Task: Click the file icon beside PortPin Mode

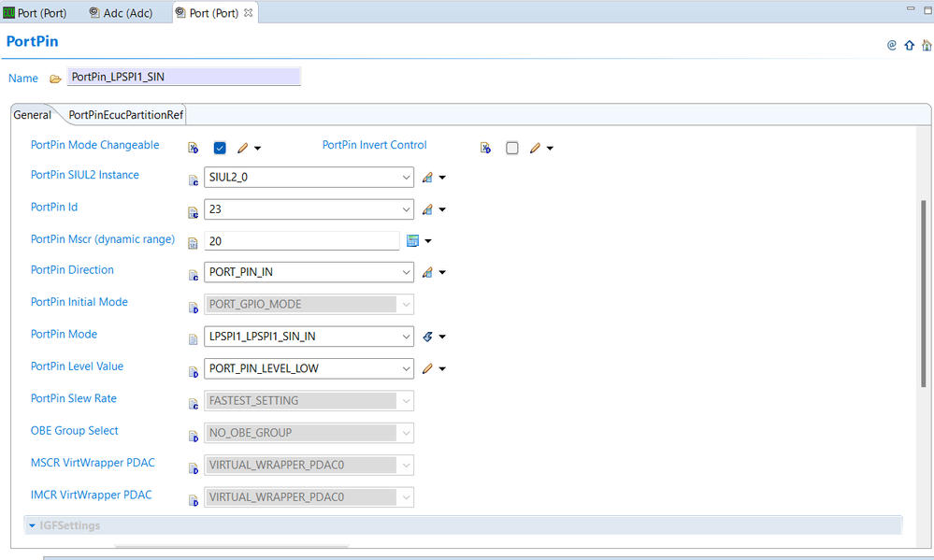Action: [x=193, y=339]
